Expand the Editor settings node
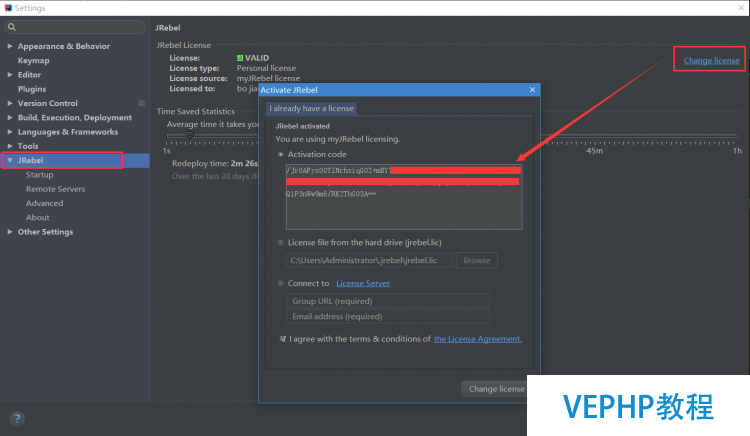750x436 pixels. [x=10, y=75]
